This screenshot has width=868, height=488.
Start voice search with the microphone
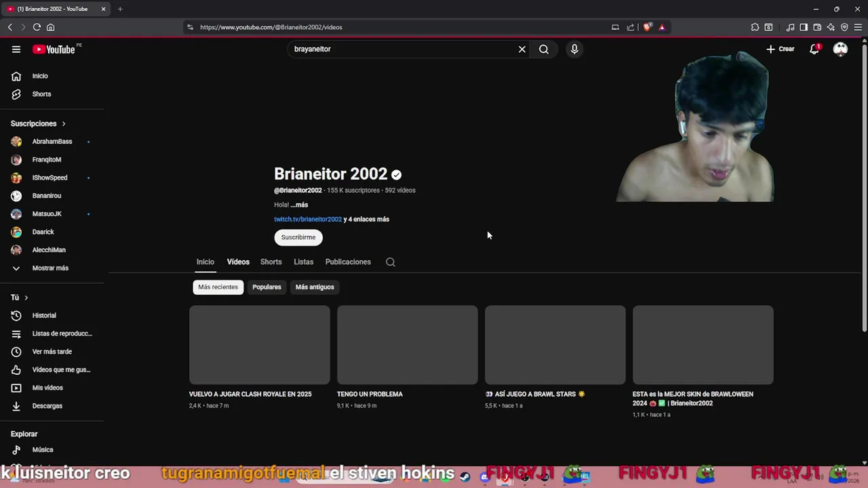pyautogui.click(x=574, y=49)
